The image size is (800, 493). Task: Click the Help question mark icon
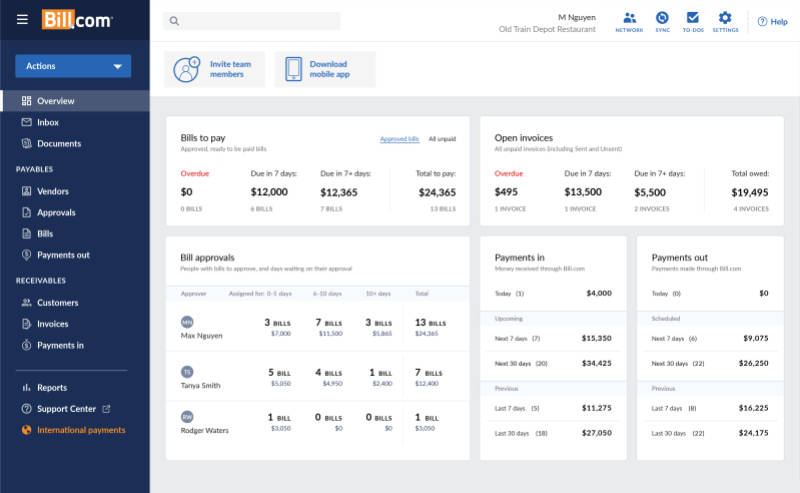(x=762, y=21)
